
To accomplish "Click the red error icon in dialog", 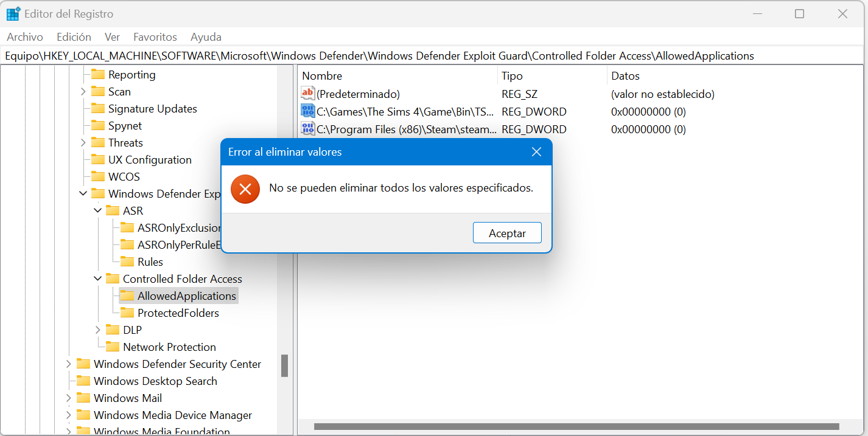I will click(245, 189).
